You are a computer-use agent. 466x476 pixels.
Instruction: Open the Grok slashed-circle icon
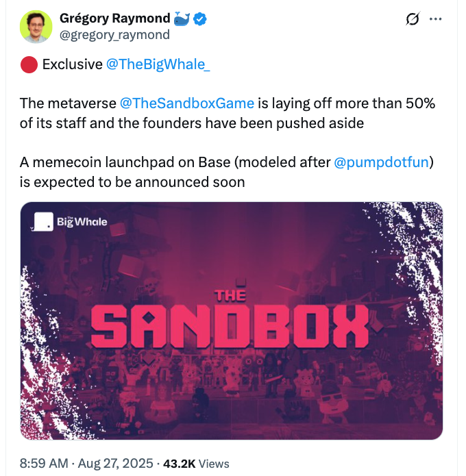tap(412, 19)
